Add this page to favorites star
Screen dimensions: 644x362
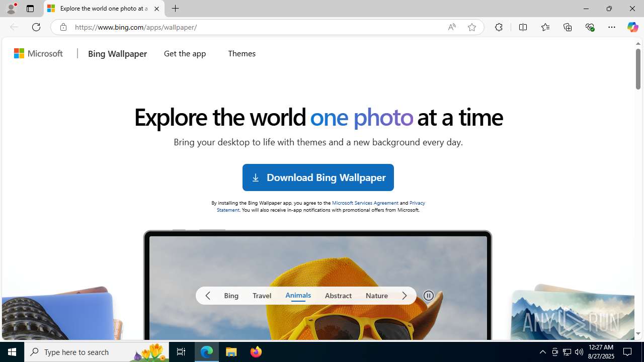click(472, 27)
